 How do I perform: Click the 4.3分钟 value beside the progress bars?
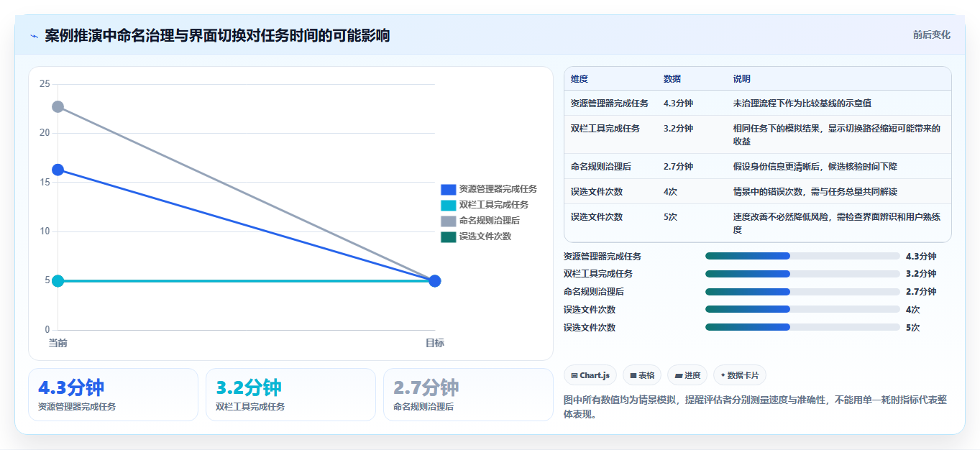(x=921, y=256)
